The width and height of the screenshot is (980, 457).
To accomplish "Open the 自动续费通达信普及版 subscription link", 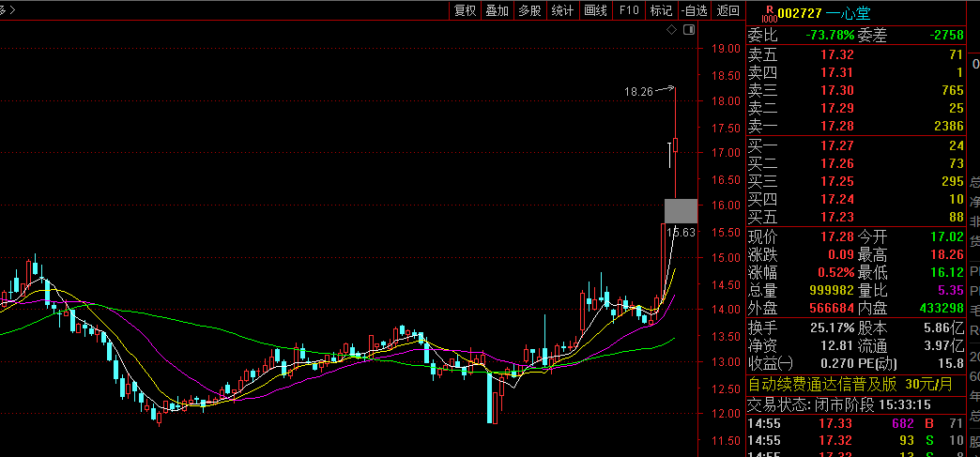I will [850, 384].
